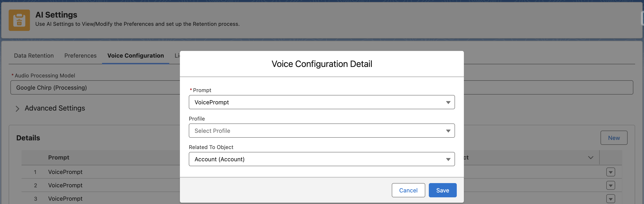Select VoicePrompt in table row 3

pos(65,199)
